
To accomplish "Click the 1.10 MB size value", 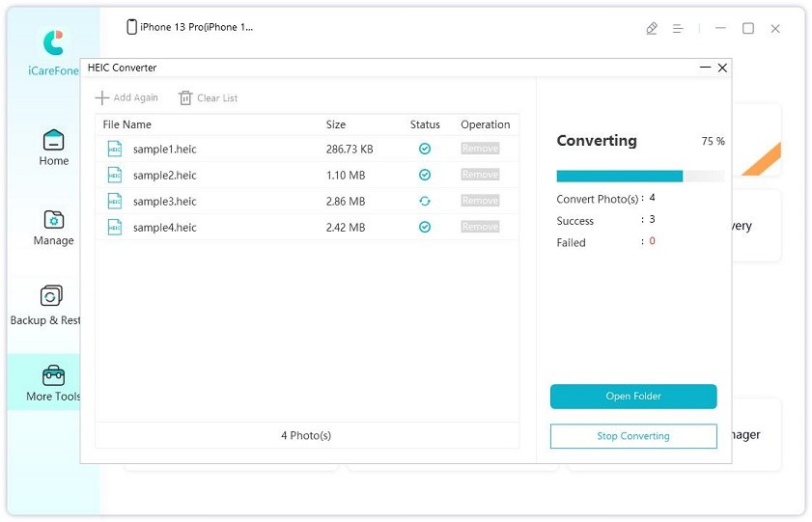I will [x=346, y=176].
